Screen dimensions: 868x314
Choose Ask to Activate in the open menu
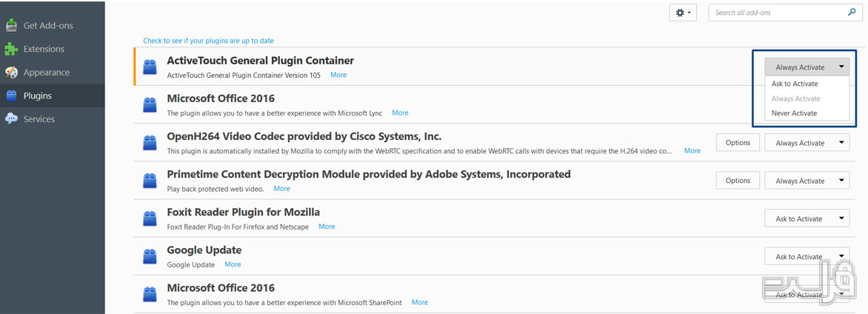click(807, 84)
